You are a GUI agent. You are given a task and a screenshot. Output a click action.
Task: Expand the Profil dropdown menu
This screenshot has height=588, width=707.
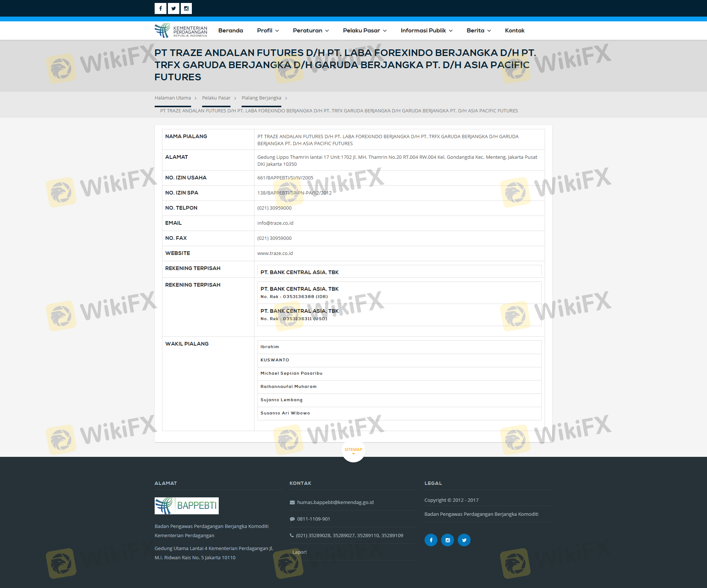268,31
